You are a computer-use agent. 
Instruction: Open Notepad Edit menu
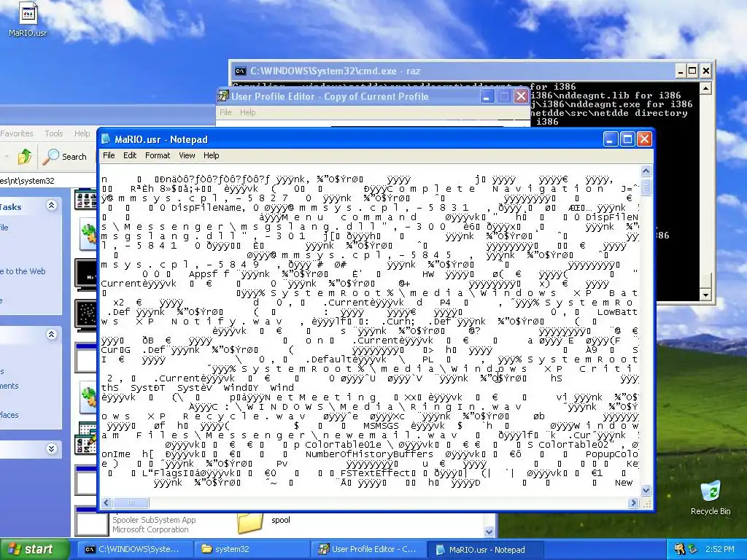[x=130, y=155]
